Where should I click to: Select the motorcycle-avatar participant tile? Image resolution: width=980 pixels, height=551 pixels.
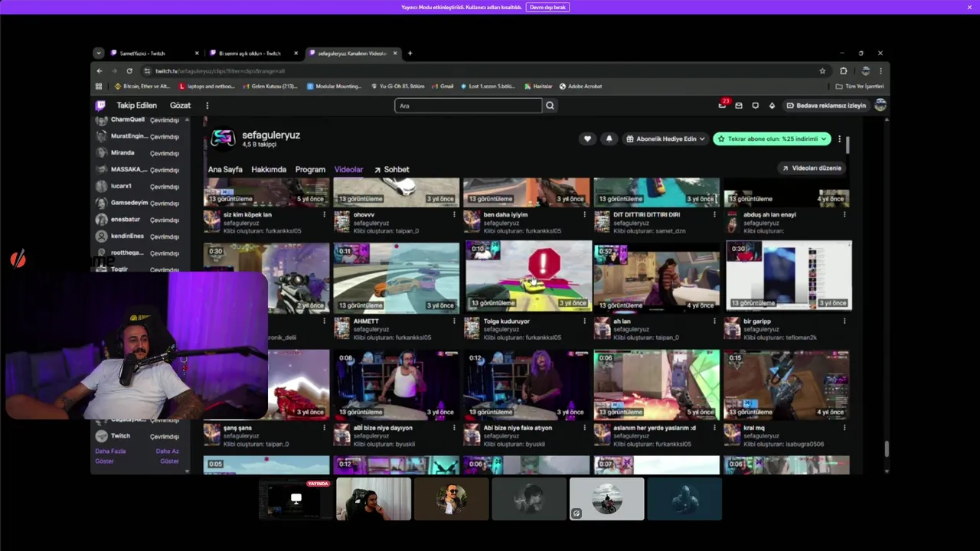click(x=606, y=499)
